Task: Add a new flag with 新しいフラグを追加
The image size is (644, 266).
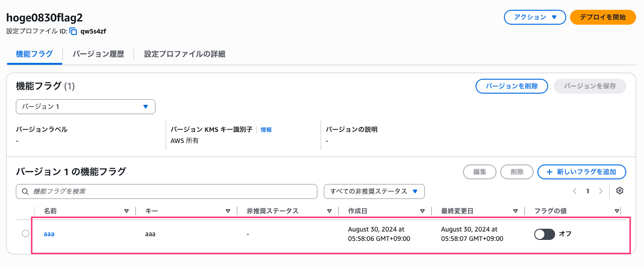Action: [582, 172]
